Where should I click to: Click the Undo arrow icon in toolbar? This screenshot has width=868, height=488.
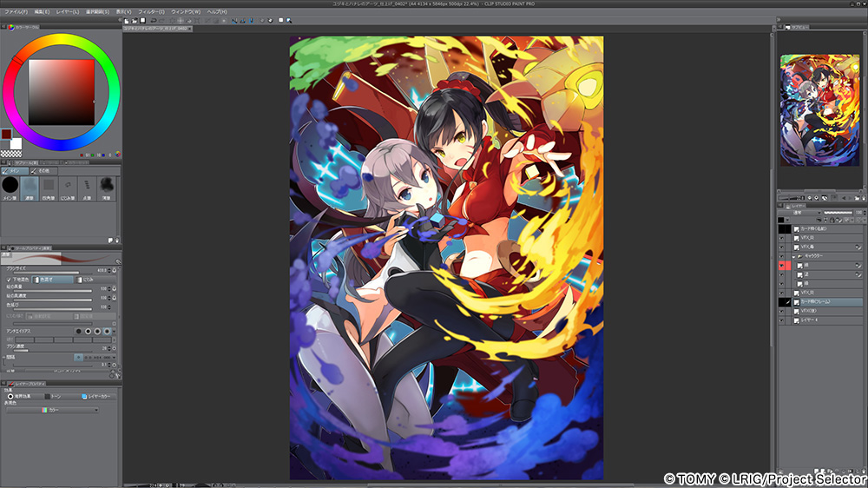154,21
